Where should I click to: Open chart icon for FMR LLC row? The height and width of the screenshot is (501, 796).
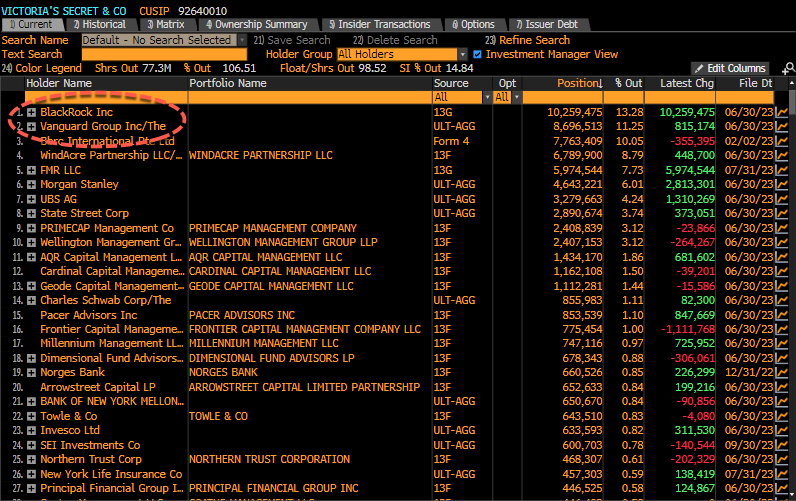781,170
